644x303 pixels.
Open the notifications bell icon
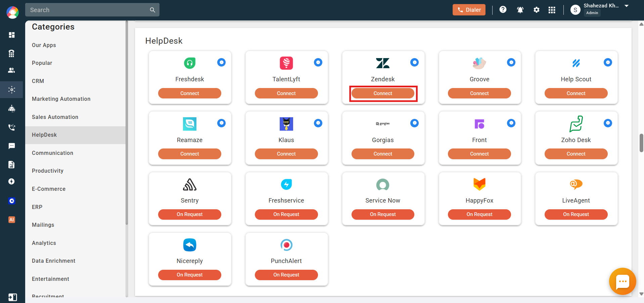tap(520, 10)
